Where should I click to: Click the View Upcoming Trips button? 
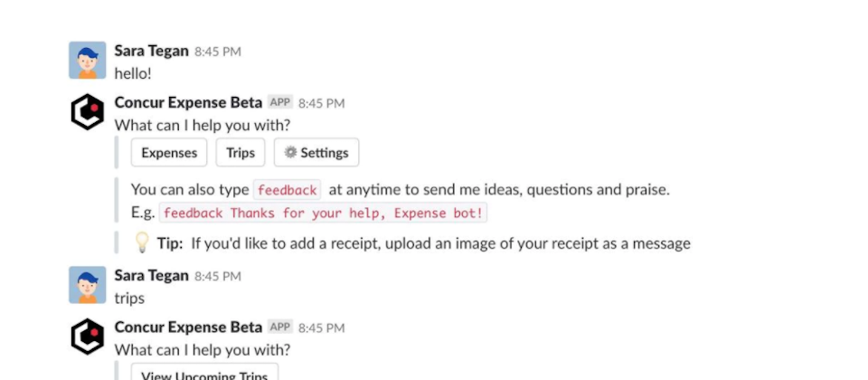click(x=204, y=372)
